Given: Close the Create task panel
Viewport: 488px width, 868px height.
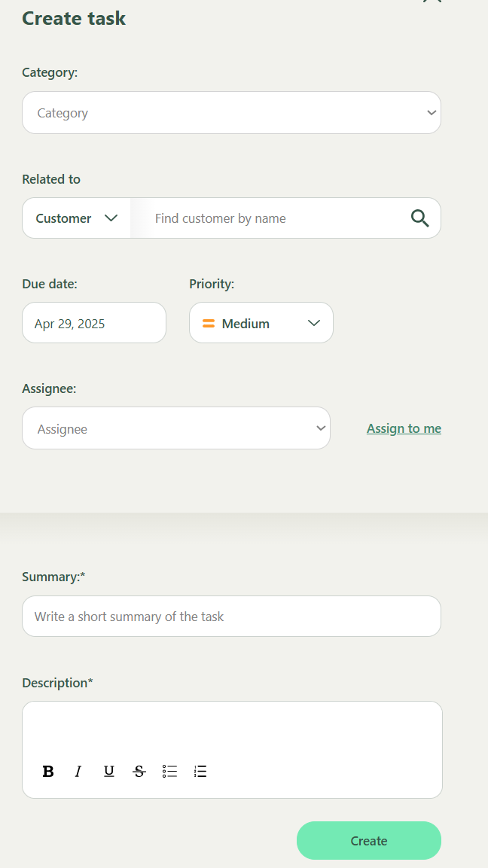Looking at the screenshot, I should tap(432, 2).
